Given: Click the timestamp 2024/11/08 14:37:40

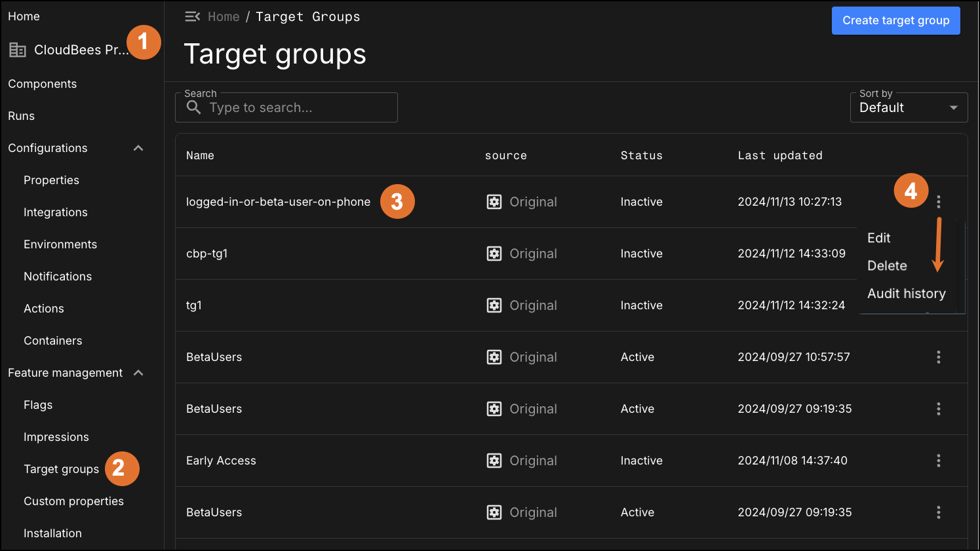Looking at the screenshot, I should pyautogui.click(x=793, y=461).
